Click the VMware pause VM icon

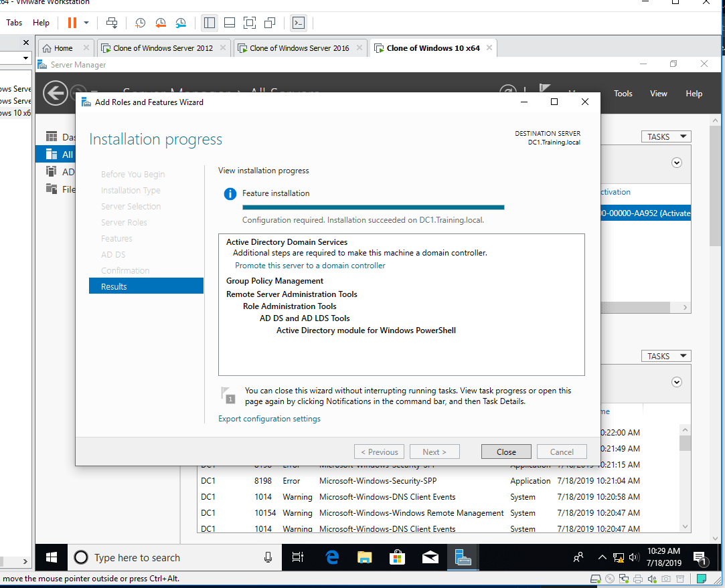[x=72, y=23]
